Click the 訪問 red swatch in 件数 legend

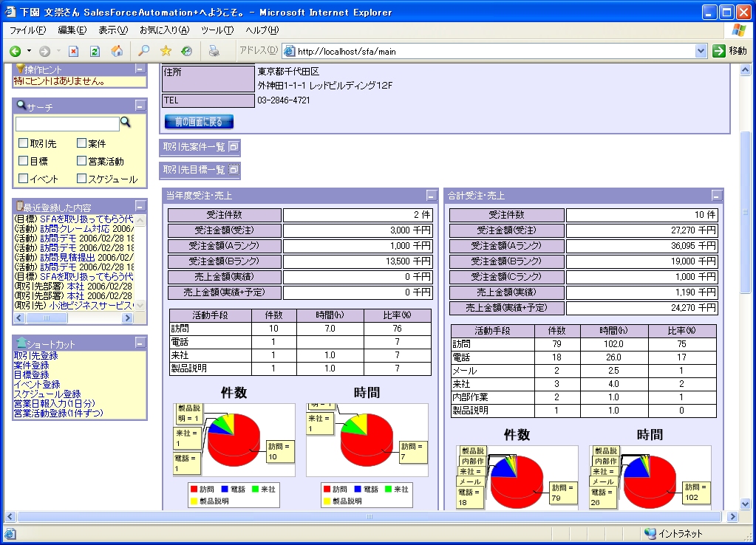(194, 489)
